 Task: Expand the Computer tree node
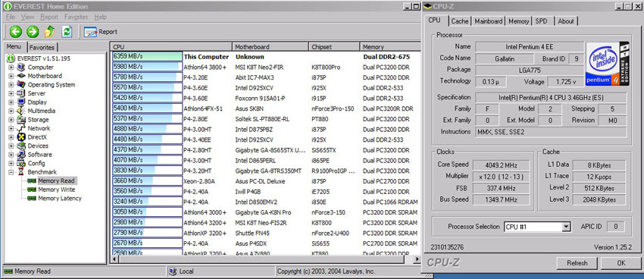tap(11, 67)
